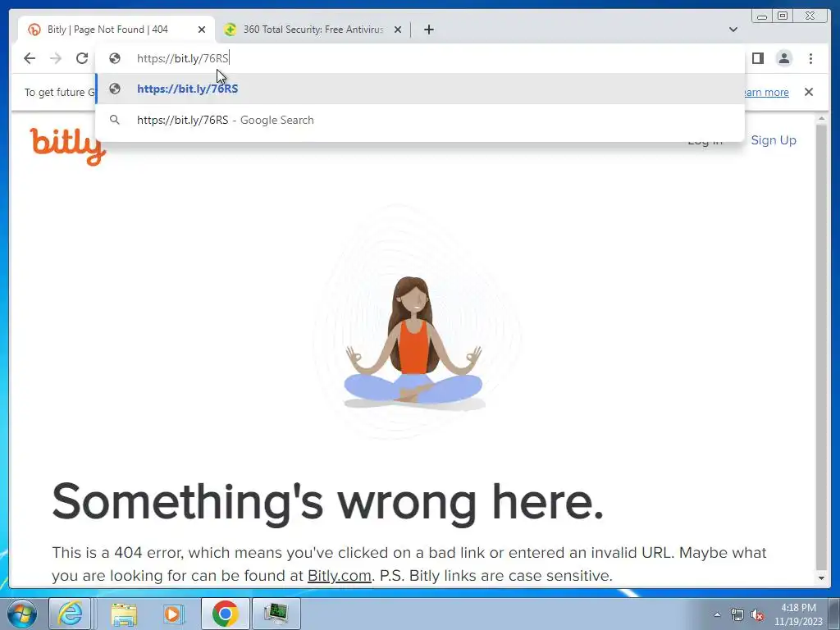Click the 'To get future G' info bar text

coord(59,92)
